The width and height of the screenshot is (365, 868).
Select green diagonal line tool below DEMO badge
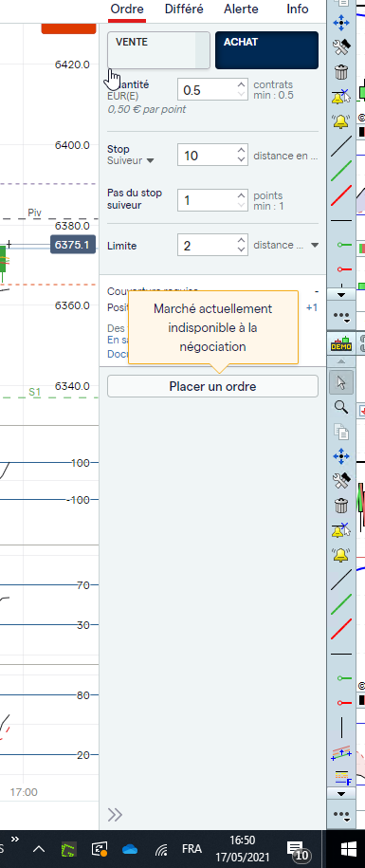(341, 604)
